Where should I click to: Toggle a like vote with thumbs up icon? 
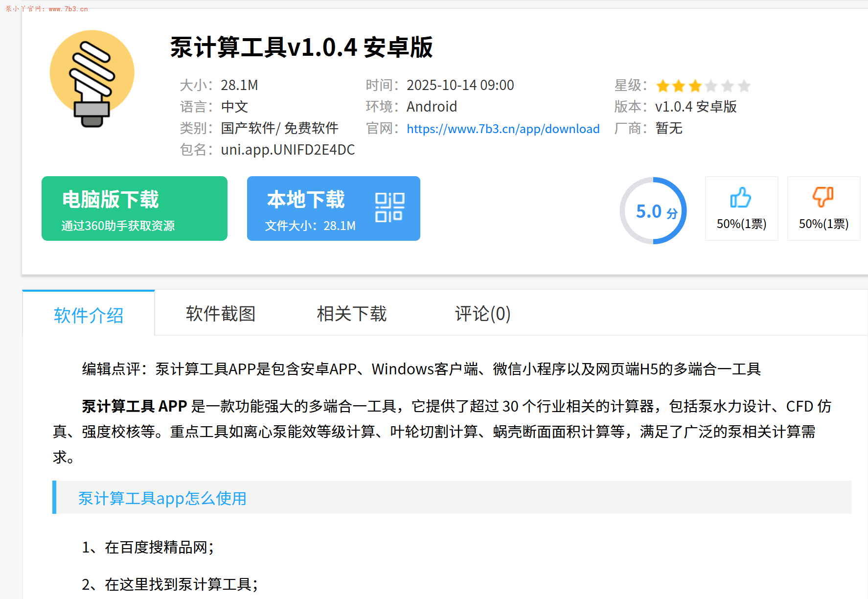pyautogui.click(x=740, y=198)
